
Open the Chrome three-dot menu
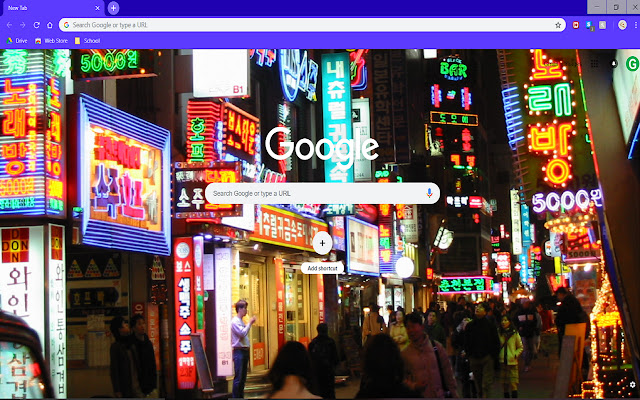coord(636,25)
